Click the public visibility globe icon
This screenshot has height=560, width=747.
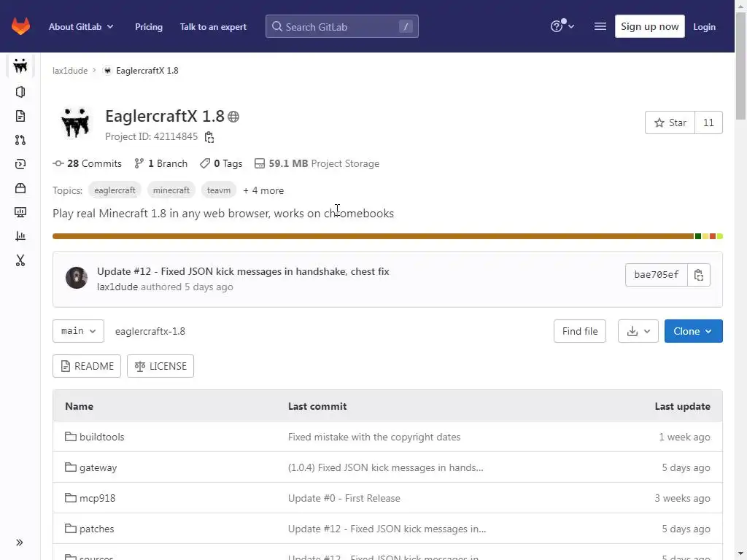point(233,116)
